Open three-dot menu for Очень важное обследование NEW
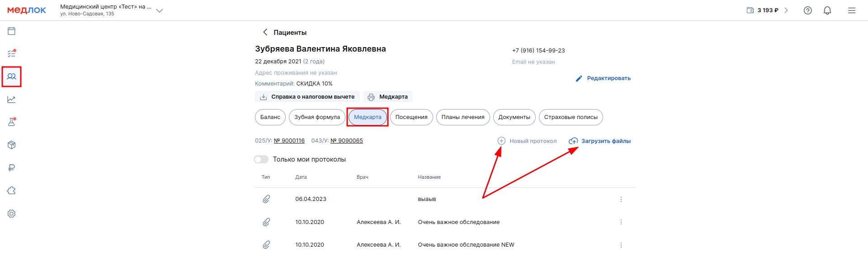 pos(621,245)
